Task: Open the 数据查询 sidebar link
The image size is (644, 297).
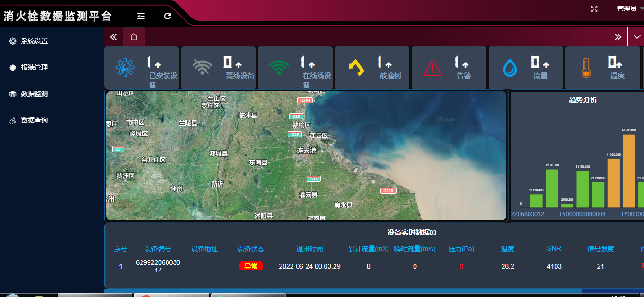Action: tap(34, 120)
